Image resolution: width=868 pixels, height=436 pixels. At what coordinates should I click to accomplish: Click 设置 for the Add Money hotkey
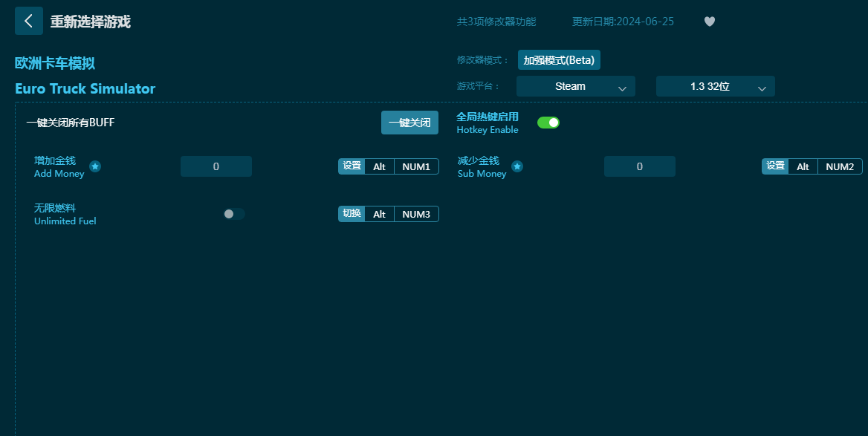(352, 166)
